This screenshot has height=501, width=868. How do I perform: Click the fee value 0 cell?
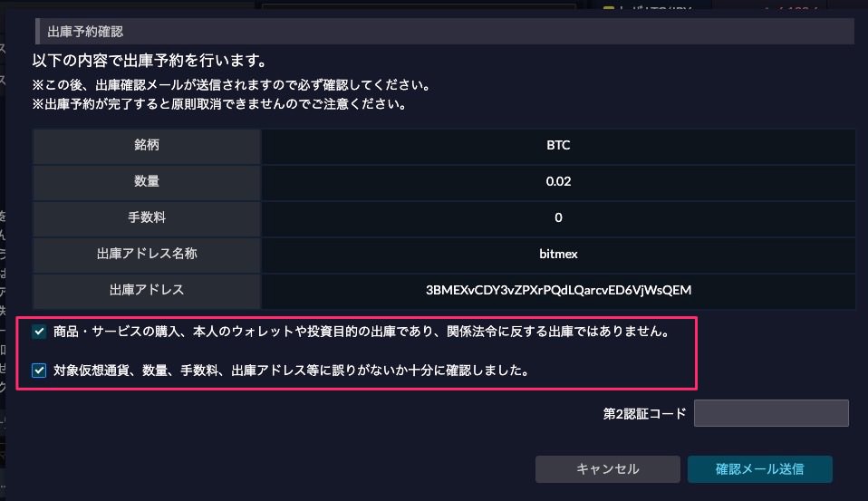[x=558, y=217]
